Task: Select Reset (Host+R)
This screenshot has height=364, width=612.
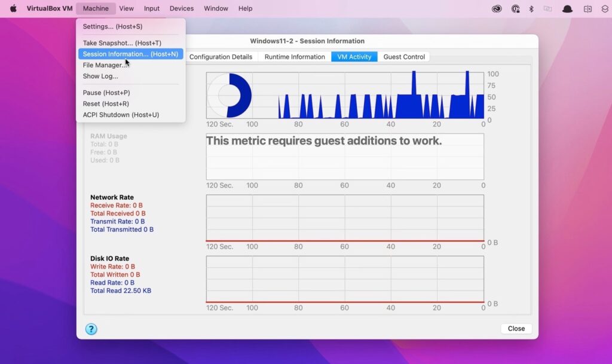Action: pos(131,104)
